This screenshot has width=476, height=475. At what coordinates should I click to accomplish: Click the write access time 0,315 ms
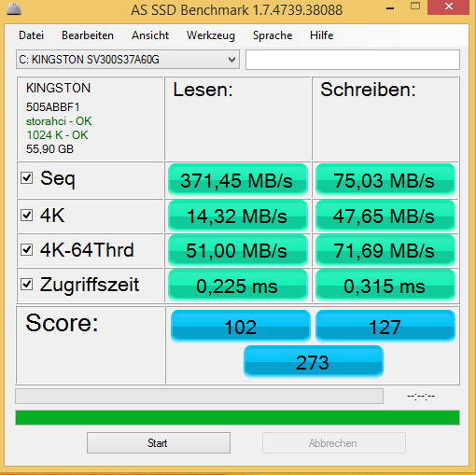385,286
